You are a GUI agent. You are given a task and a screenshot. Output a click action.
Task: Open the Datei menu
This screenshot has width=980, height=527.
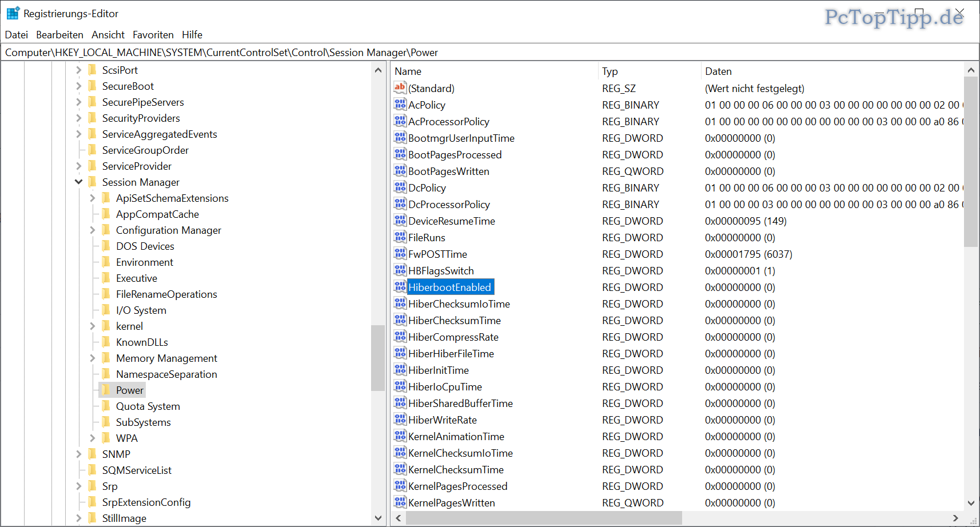point(17,35)
